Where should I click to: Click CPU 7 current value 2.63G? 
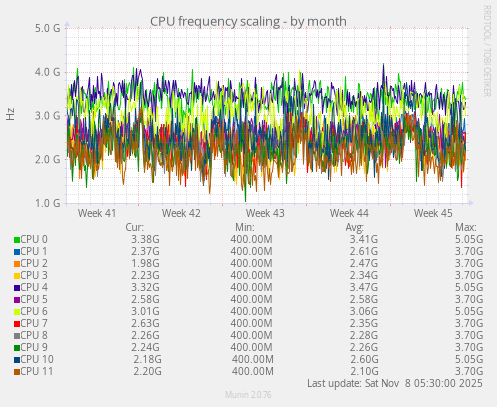[145, 323]
